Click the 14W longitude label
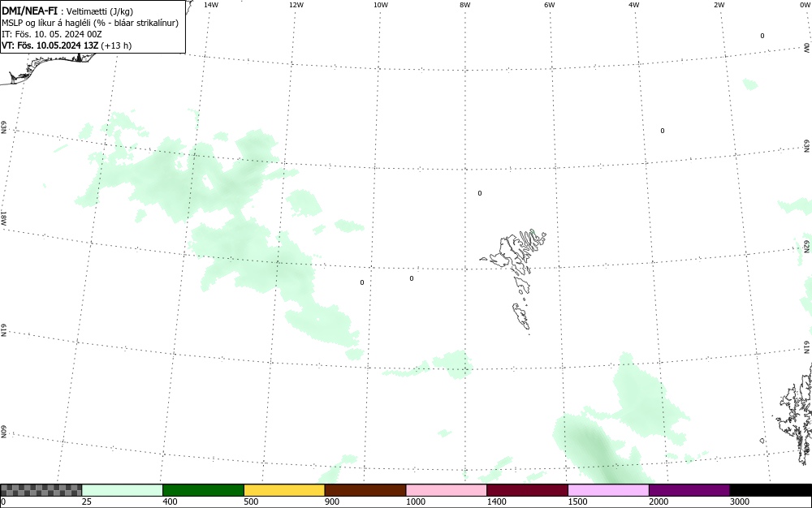The width and height of the screenshot is (812, 508). (x=211, y=5)
